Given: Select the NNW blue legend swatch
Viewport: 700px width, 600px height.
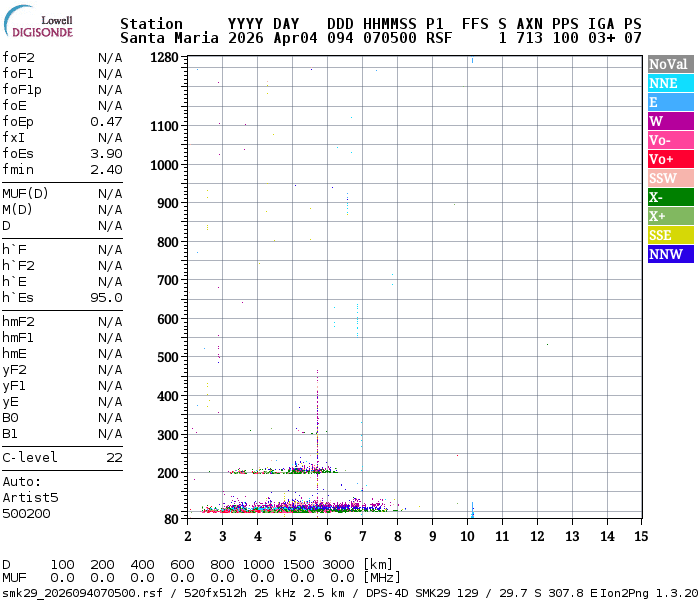Looking at the screenshot, I should coord(669,254).
